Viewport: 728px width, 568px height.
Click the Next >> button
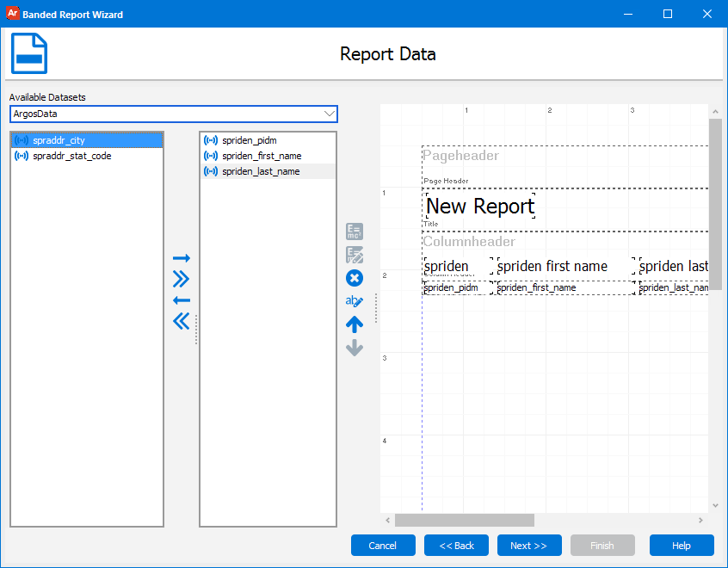click(x=528, y=545)
